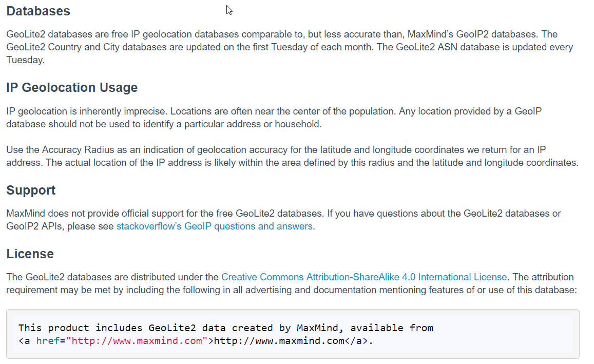This screenshot has height=364, width=594.
Task: Click the red href URL string in code
Action: point(137,341)
